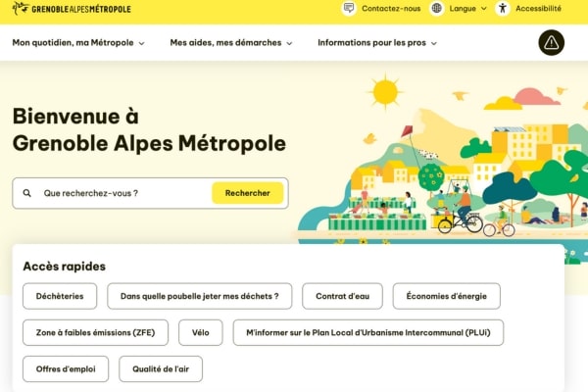Select Dans quelle poubelle jeter mes déchets
The image size is (588, 392).
coord(200,296)
